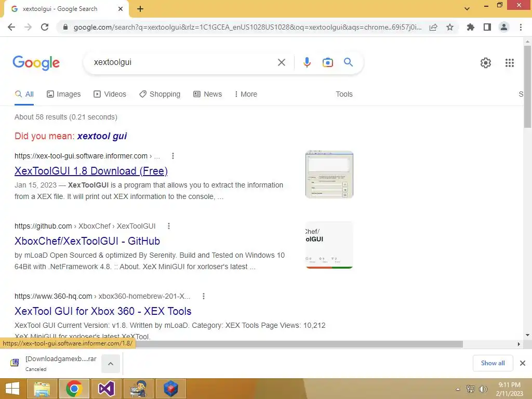This screenshot has height=399, width=532.
Task: Open options for github.com result
Action: pos(169,226)
